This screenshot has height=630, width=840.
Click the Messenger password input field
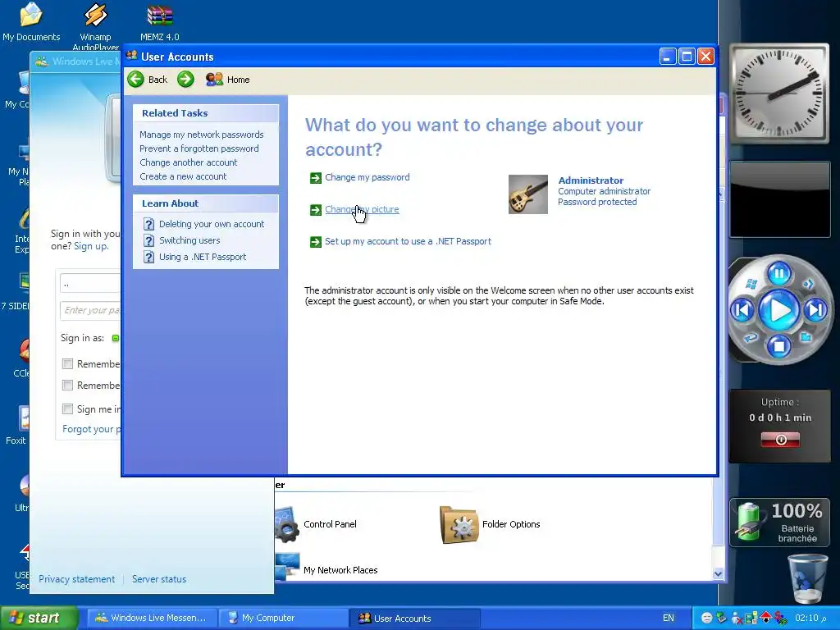(x=90, y=310)
